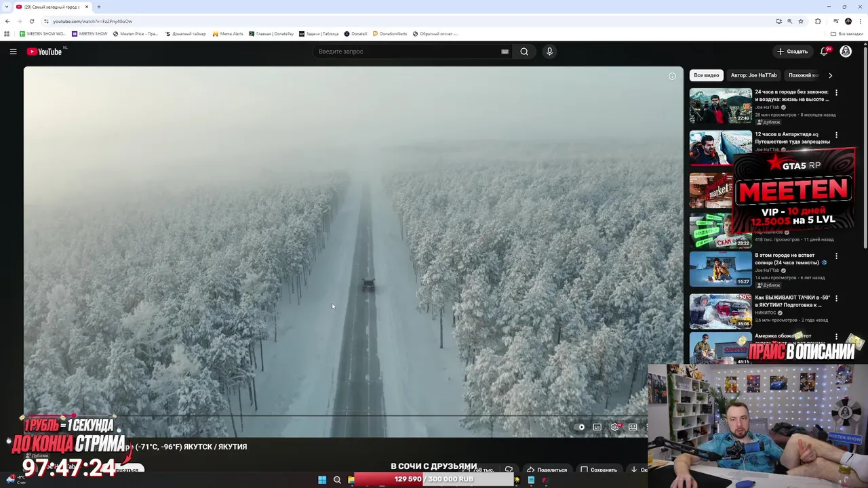Open 24 часа в городе без законов title
The height and width of the screenshot is (488, 868).
(792, 96)
